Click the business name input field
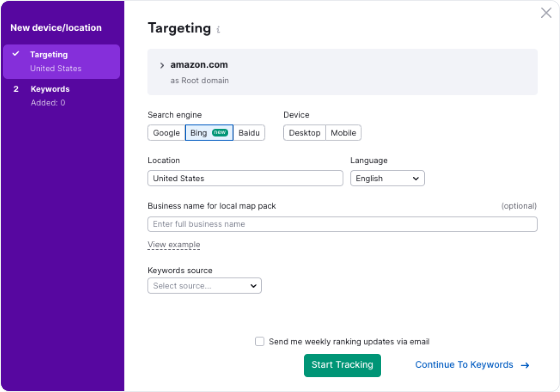 [x=342, y=224]
